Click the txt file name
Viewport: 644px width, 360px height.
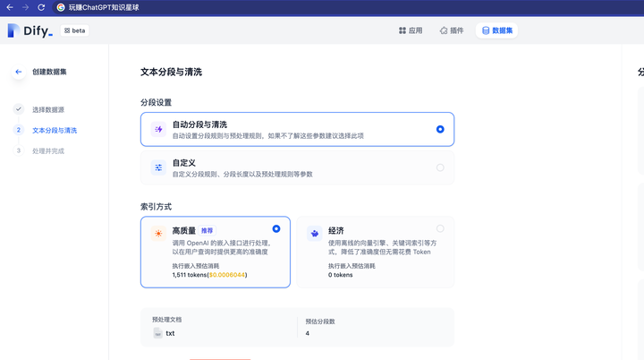coord(170,333)
